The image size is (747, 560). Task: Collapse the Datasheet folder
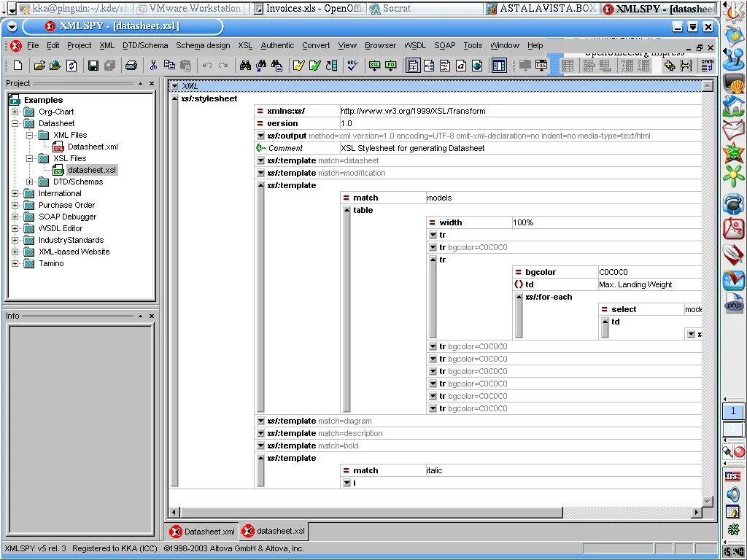pos(15,123)
